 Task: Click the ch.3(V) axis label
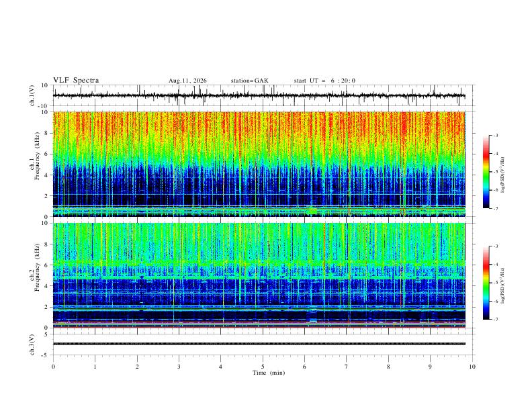(x=32, y=345)
